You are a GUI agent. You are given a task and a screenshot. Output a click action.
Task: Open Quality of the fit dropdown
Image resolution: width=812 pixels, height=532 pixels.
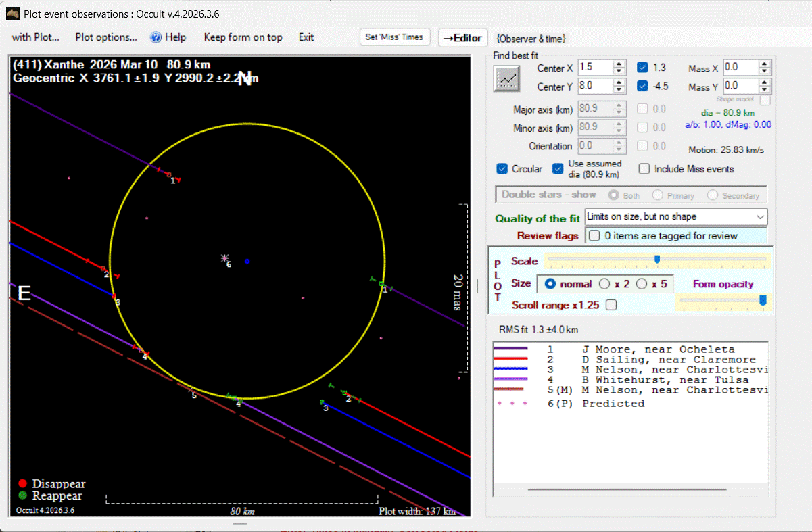coord(761,217)
